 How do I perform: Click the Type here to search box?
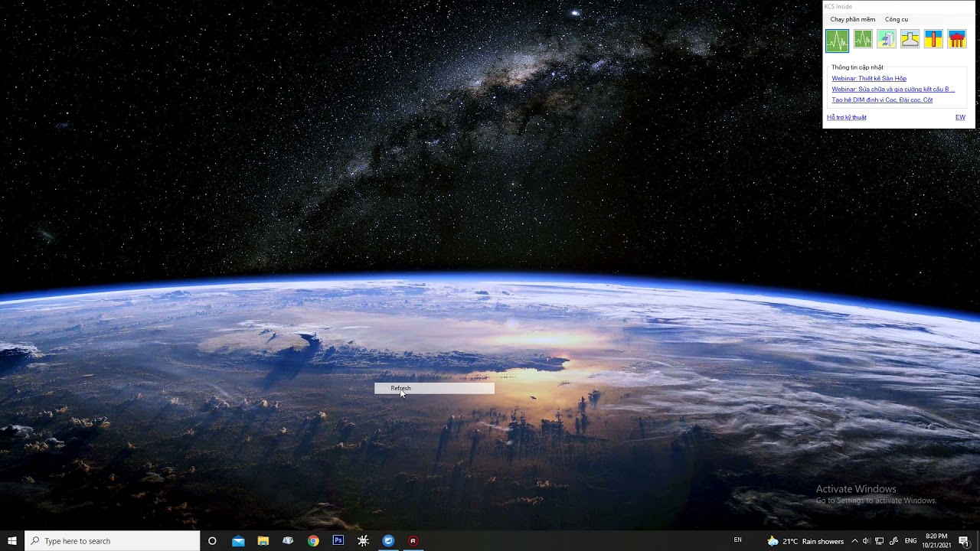coord(113,541)
